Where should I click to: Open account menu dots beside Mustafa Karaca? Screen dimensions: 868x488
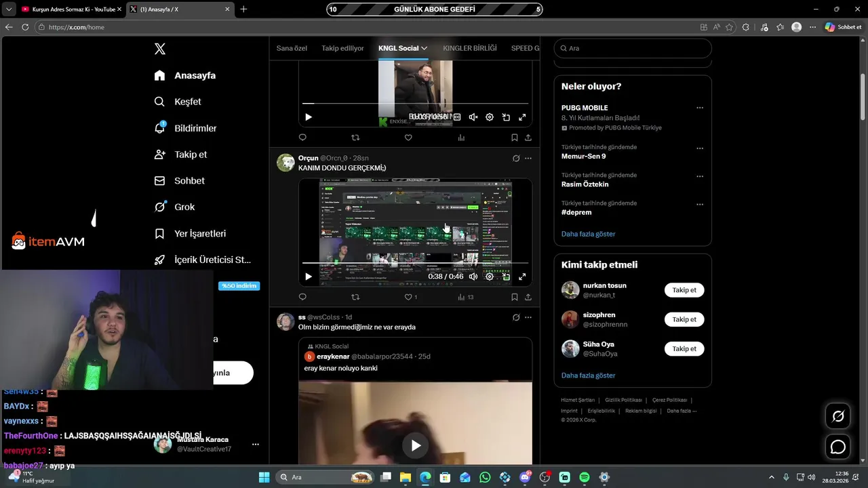point(256,445)
